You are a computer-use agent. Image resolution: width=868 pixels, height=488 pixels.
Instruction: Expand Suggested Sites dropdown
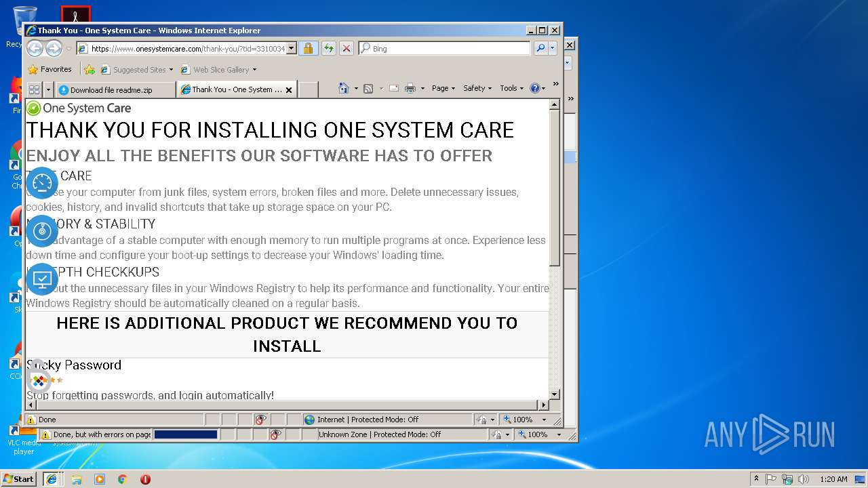pos(171,70)
